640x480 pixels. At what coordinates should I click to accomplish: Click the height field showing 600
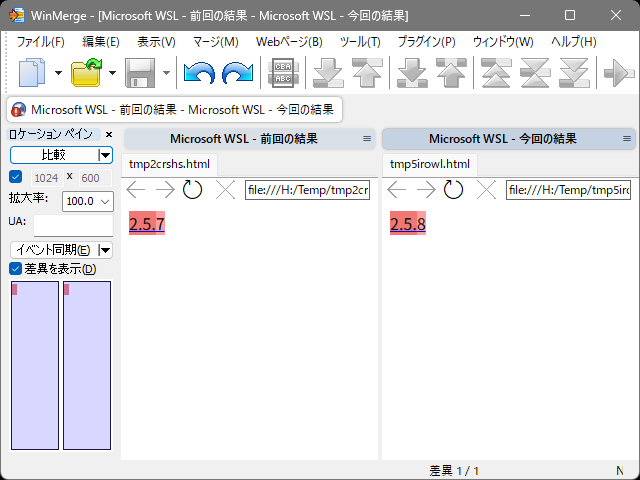click(95, 178)
